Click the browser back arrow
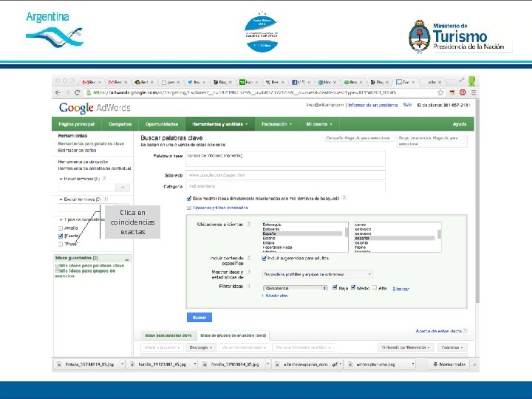The image size is (532, 399). pos(58,92)
